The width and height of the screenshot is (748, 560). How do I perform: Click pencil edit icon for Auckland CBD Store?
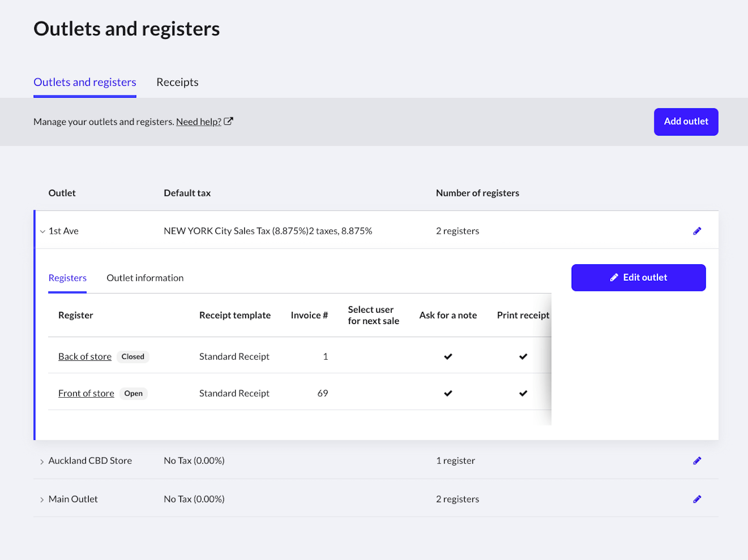pyautogui.click(x=697, y=461)
